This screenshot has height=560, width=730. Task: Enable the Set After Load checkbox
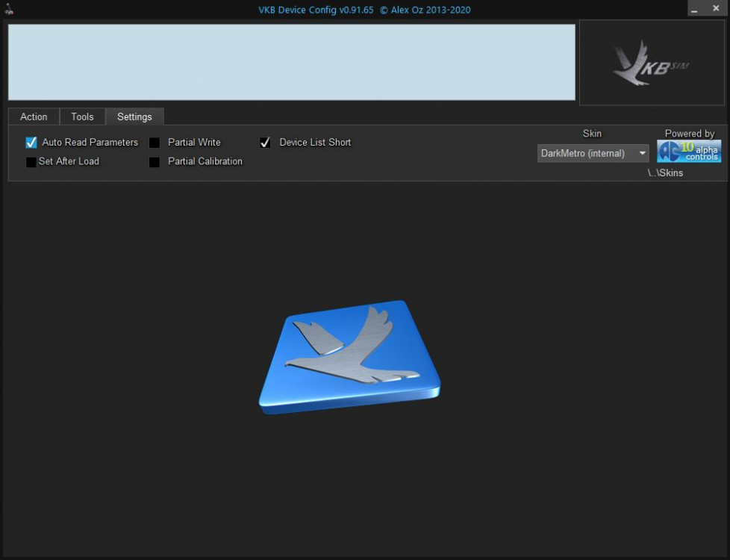coord(31,162)
